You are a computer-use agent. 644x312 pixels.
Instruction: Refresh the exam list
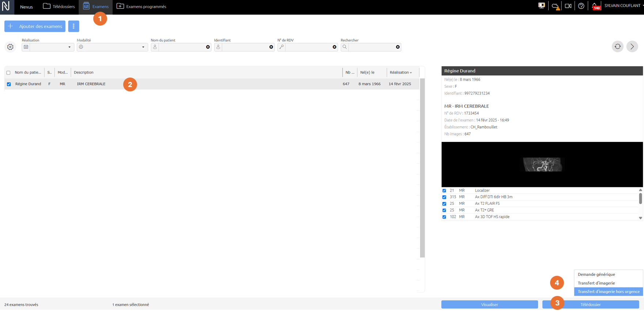pos(618,46)
